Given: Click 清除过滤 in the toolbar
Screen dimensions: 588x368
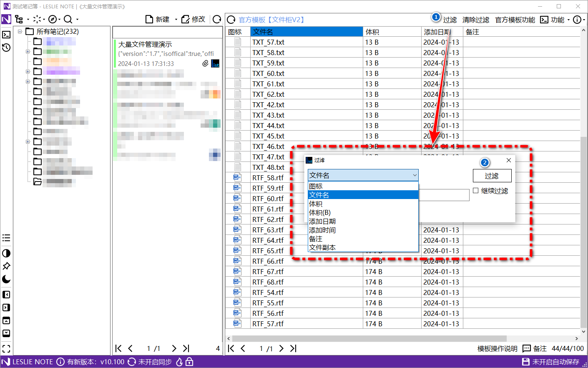Looking at the screenshot, I should point(476,20).
